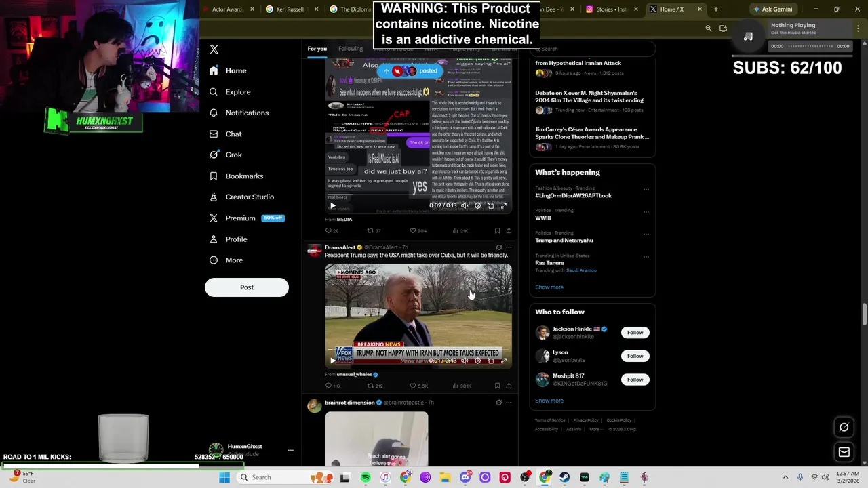This screenshot has width=868, height=488.
Task: Open Profile in the sidebar
Action: click(228, 239)
